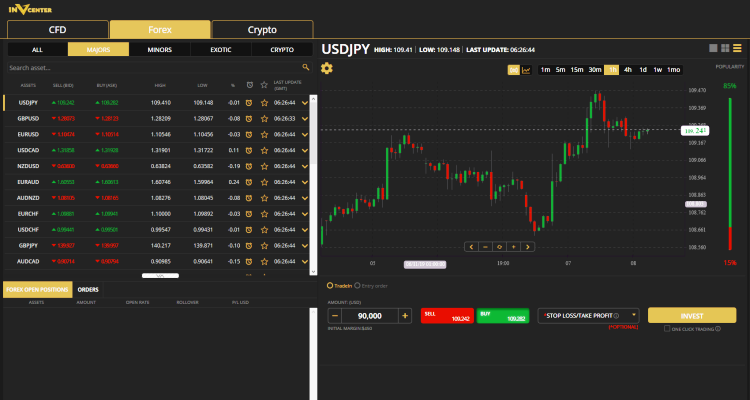Expand the USDCHF row chevron
Image resolution: width=750 pixels, height=400 pixels.
point(305,230)
